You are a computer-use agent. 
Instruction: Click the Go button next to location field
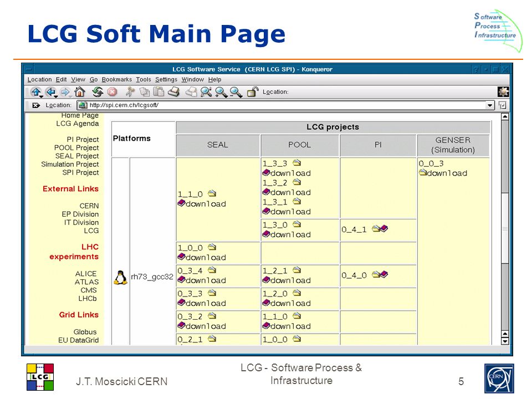(x=503, y=105)
